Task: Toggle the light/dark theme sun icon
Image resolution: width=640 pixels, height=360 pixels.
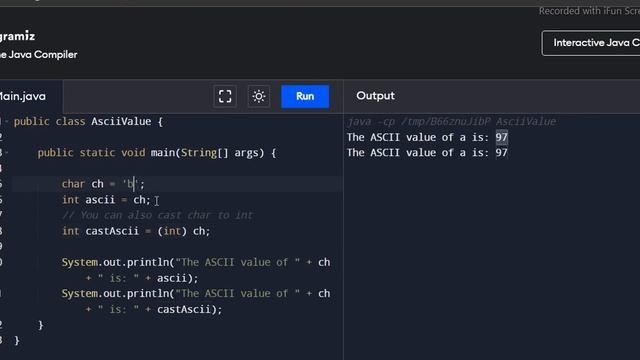Action: pos(259,97)
